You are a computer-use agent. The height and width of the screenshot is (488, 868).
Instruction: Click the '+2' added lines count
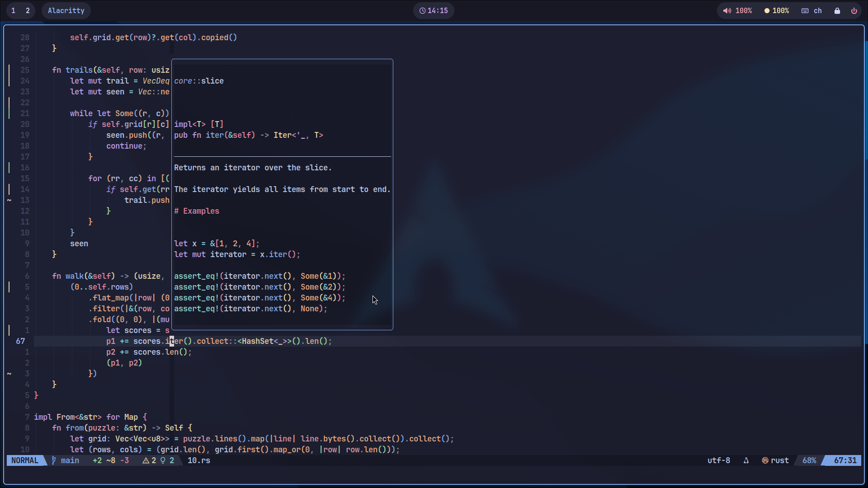(97, 460)
